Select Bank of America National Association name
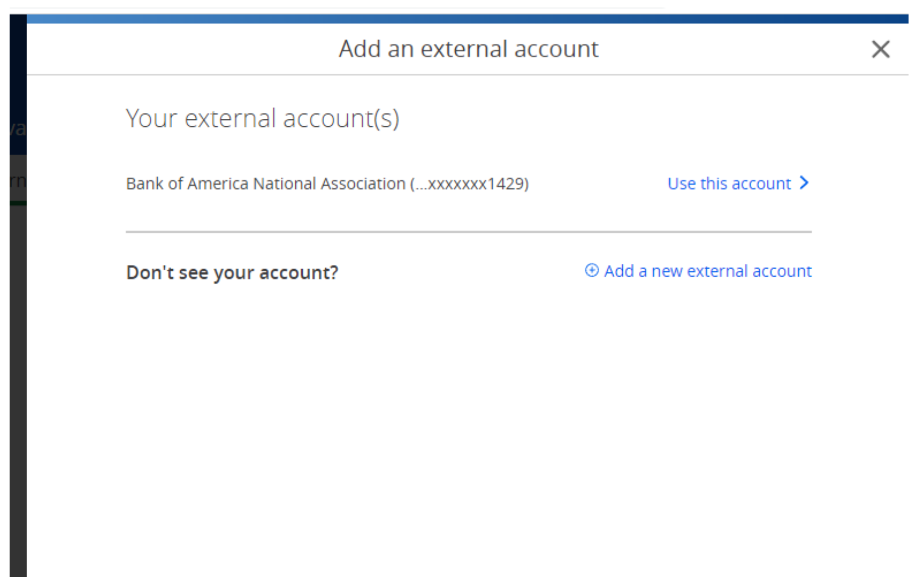 pyautogui.click(x=266, y=184)
